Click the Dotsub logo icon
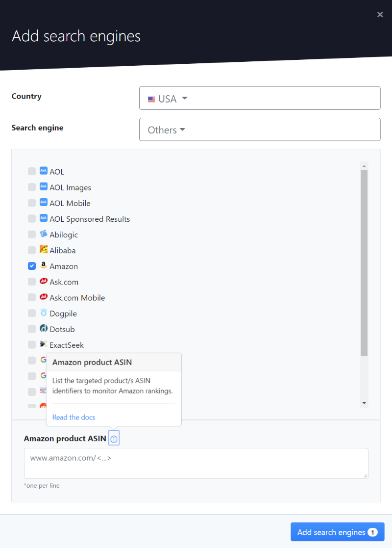 click(x=43, y=328)
